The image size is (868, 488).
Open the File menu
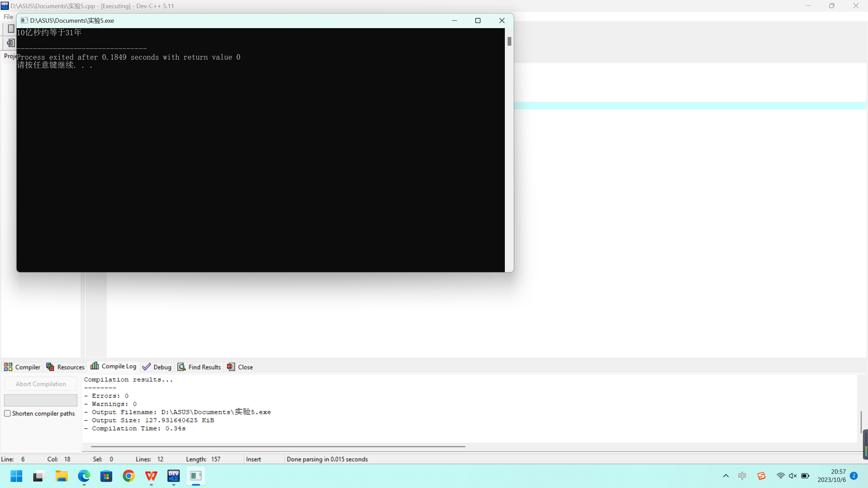pyautogui.click(x=8, y=17)
